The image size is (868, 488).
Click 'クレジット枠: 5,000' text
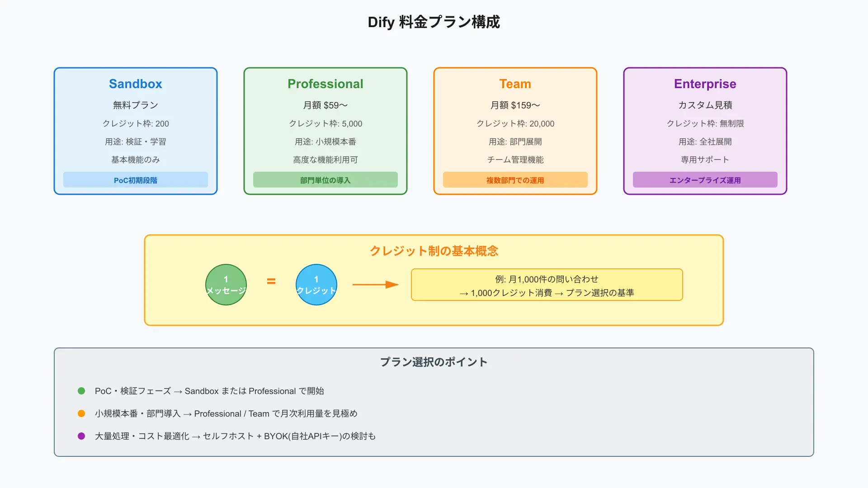[x=325, y=123]
